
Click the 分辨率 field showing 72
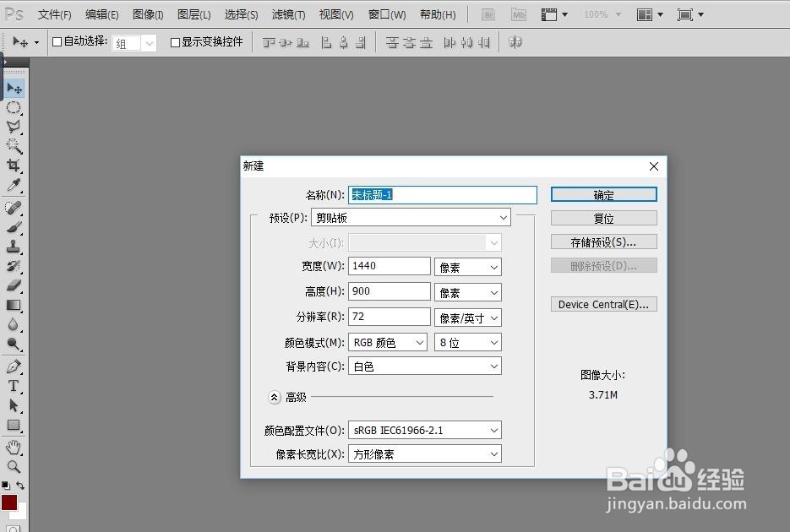click(x=389, y=316)
